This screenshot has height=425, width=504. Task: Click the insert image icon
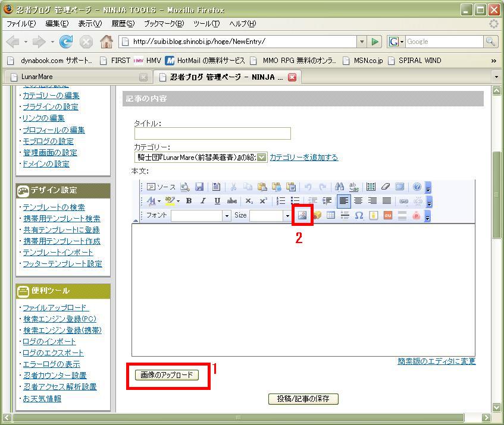coord(302,215)
